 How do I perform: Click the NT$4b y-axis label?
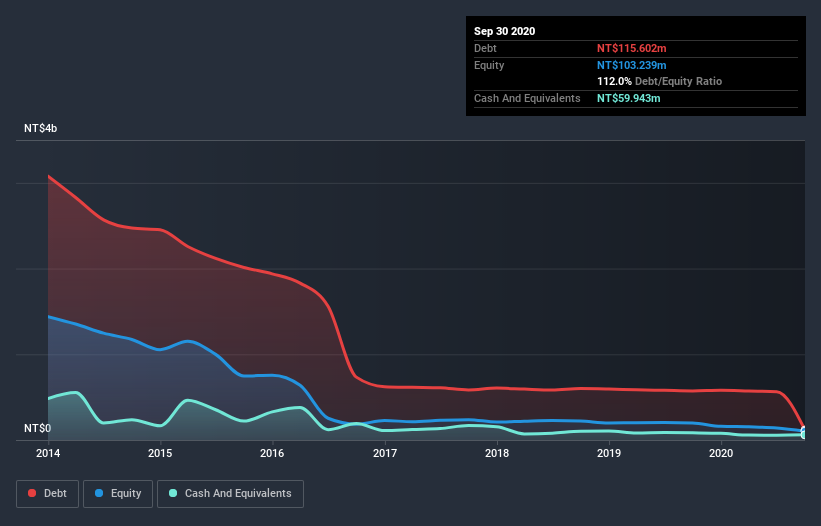pos(40,128)
